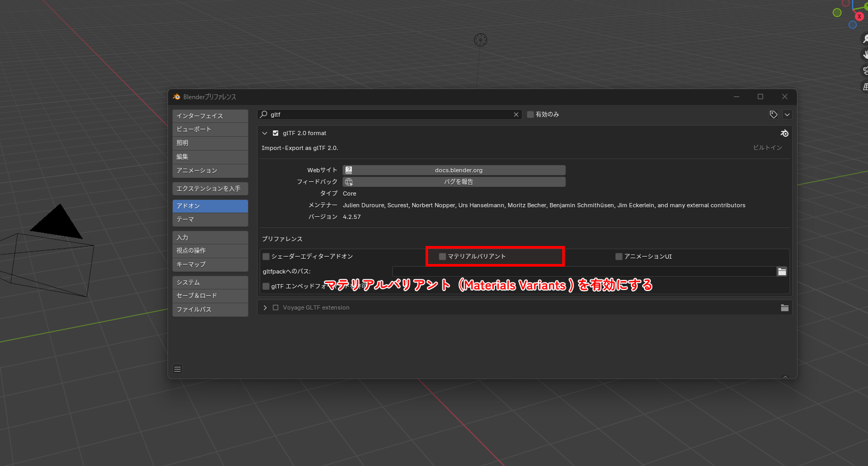This screenshot has height=466, width=868.
Task: Open the Keymap tab (キーマップ)
Action: click(210, 265)
